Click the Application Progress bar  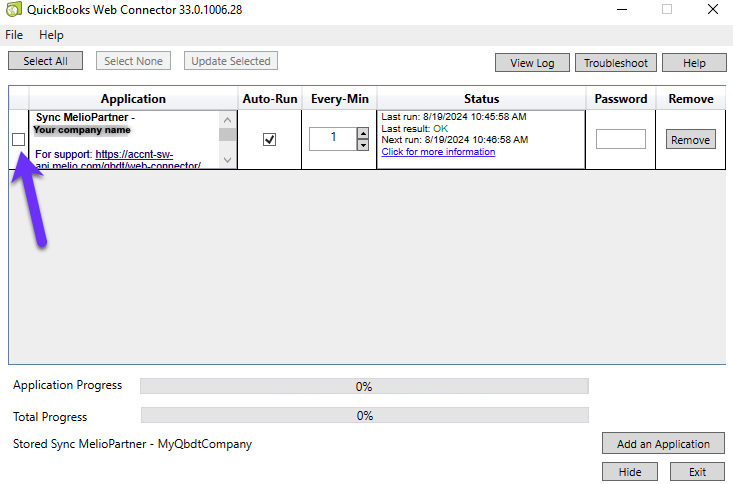pos(364,386)
